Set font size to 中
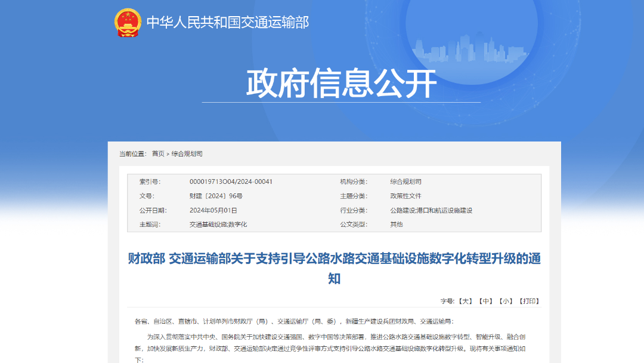 pyautogui.click(x=486, y=302)
